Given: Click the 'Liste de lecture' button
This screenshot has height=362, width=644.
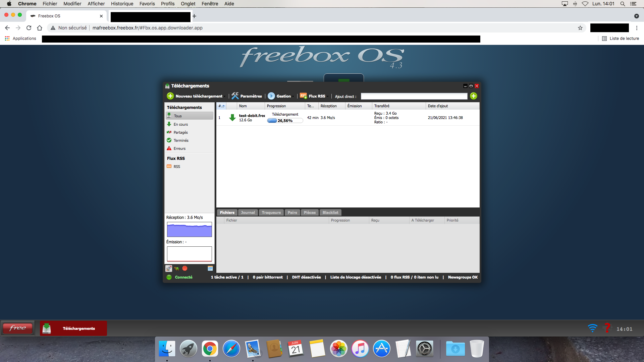Looking at the screenshot, I should pyautogui.click(x=621, y=39).
